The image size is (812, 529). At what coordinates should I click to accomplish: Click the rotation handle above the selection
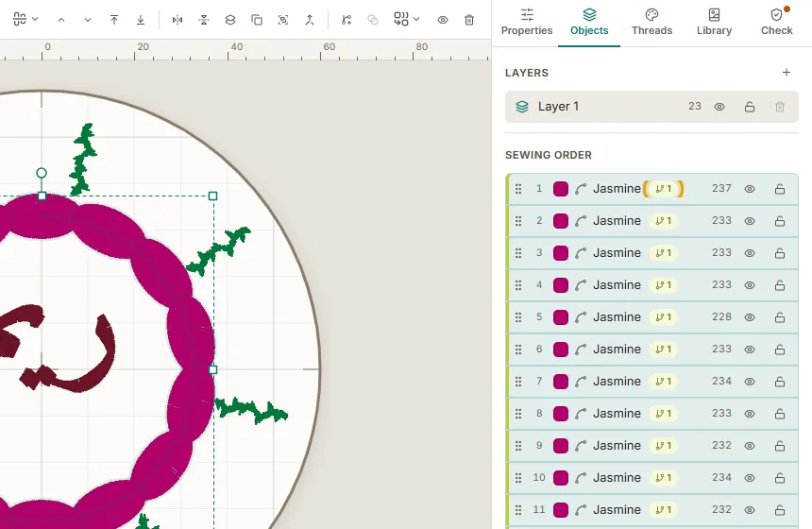[42, 173]
